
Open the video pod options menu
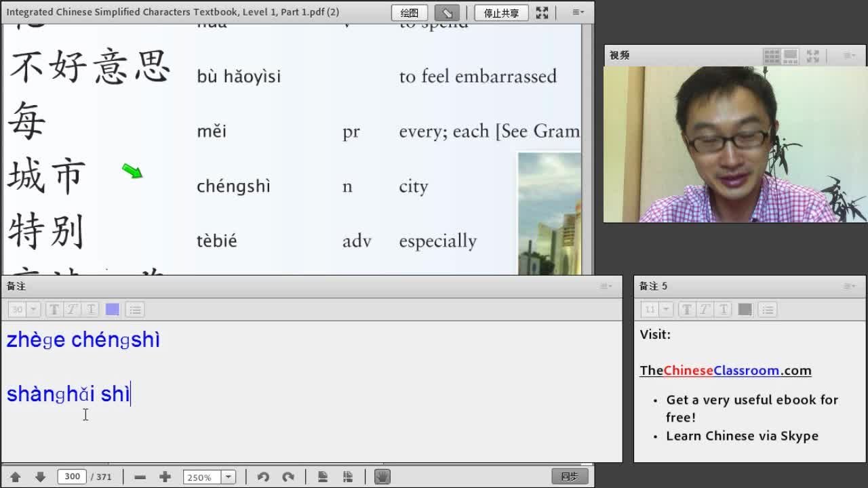click(x=850, y=56)
